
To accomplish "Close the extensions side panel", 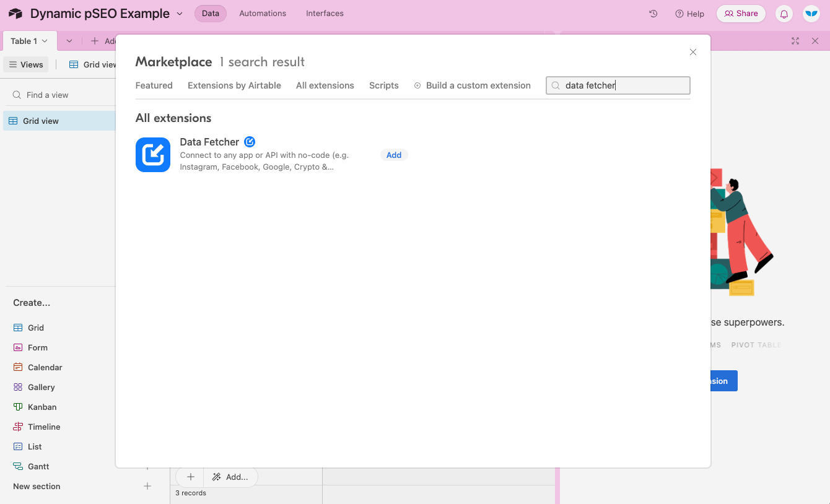I will pos(815,41).
